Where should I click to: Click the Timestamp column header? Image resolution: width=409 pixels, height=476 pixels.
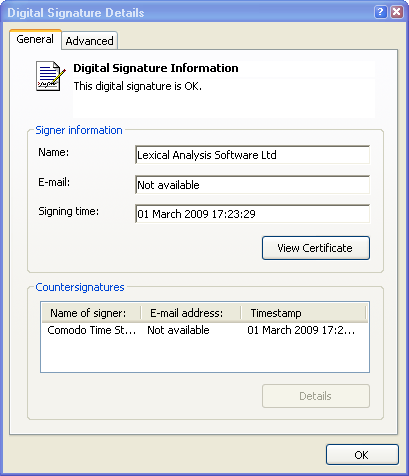point(303,313)
